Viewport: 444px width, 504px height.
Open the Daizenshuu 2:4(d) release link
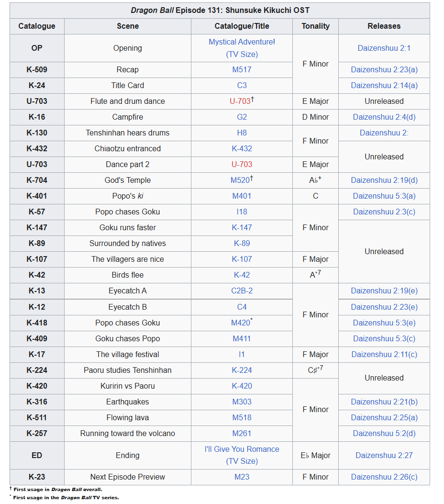[384, 117]
